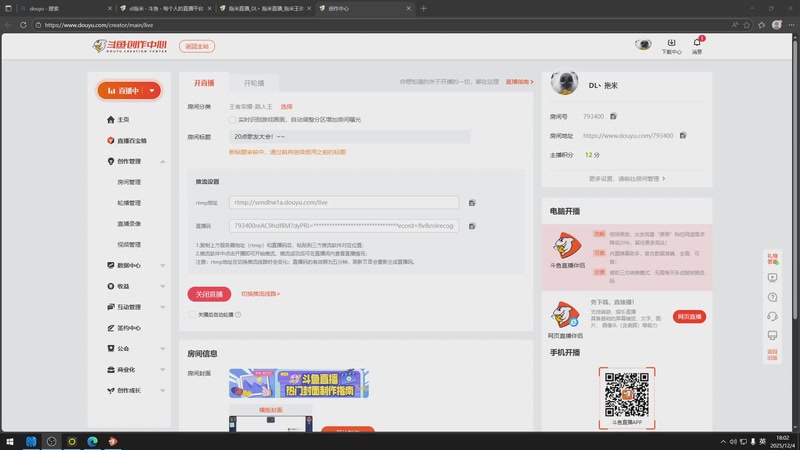This screenshot has width=800, height=450.
Task: Collapse the 创作管理 sidebar section
Action: coord(163,161)
